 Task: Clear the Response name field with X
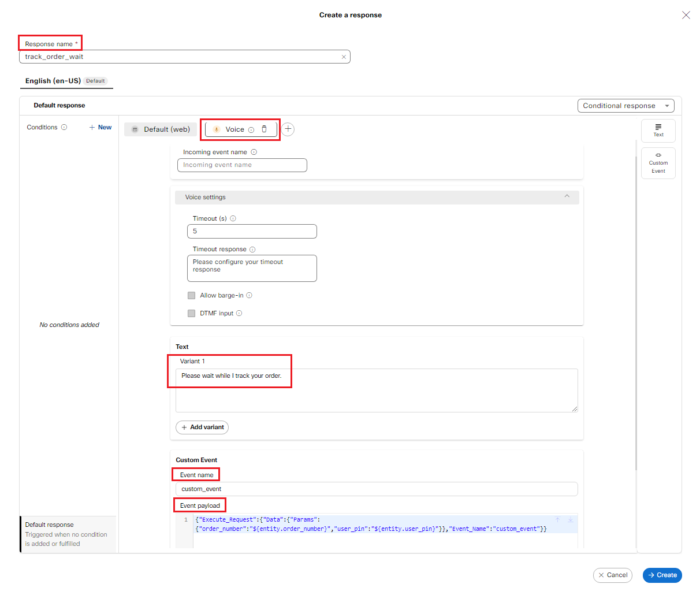click(344, 57)
